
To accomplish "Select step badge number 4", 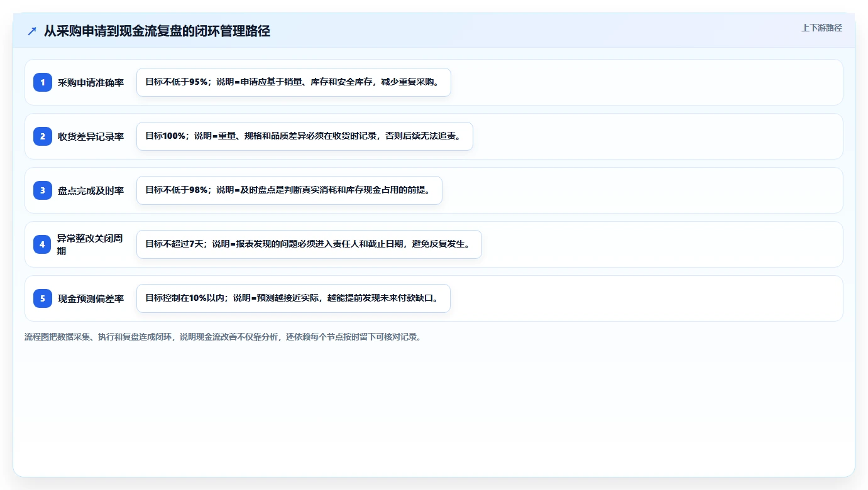I will click(x=43, y=244).
